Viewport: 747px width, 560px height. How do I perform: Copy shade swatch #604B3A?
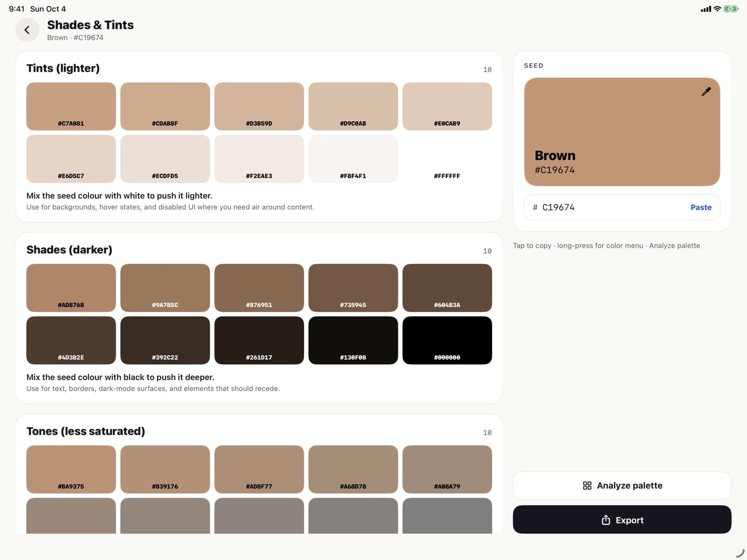[x=447, y=288]
